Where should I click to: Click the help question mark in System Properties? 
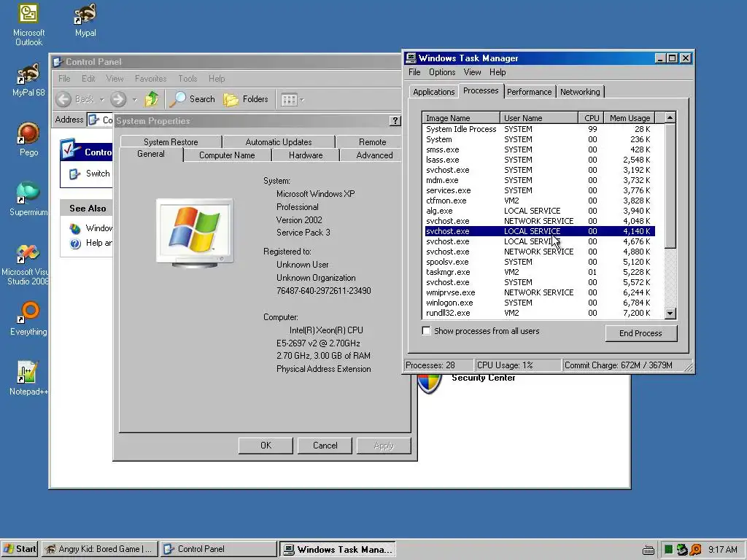tap(395, 121)
